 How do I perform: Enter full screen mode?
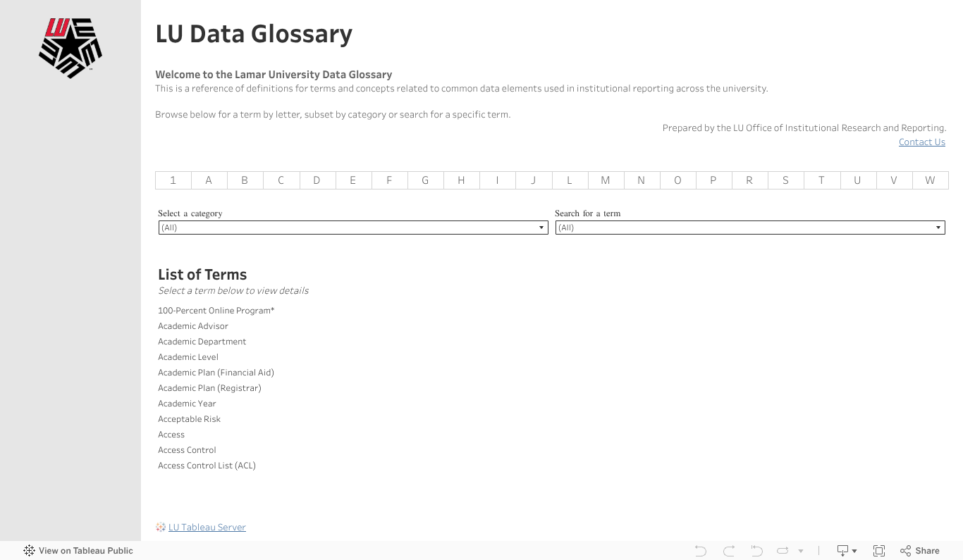click(x=879, y=551)
